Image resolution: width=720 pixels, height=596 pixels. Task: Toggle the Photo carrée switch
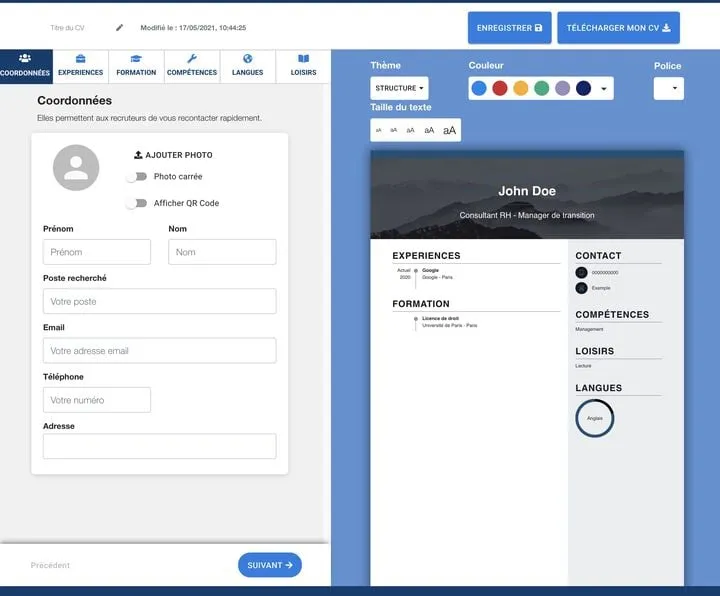136,177
